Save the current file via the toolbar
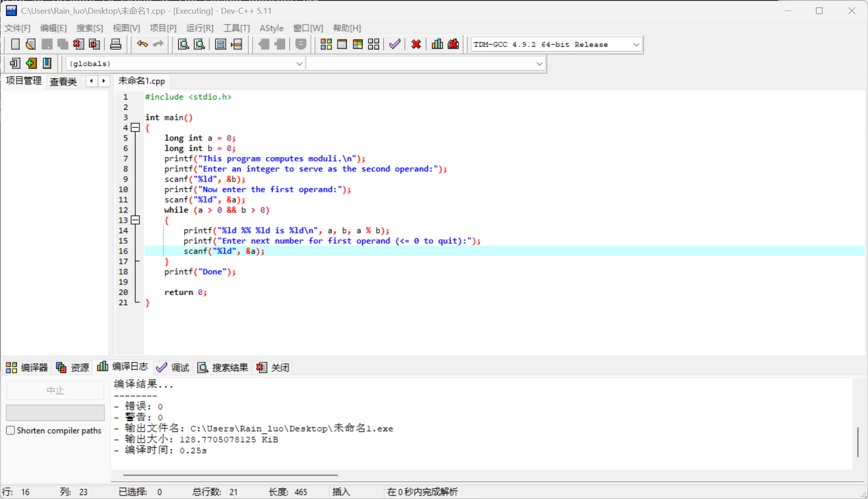Screen dimensions: 868x499 pyautogui.click(x=47, y=44)
